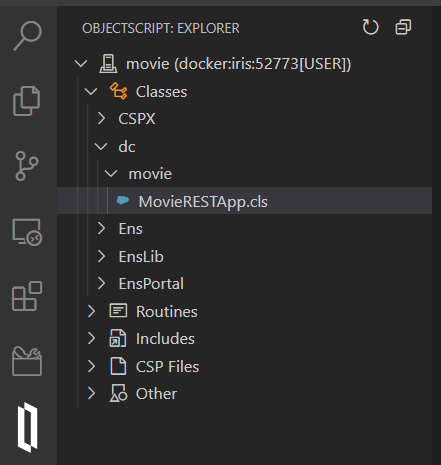The height and width of the screenshot is (465, 441).
Task: Click the Includes node icon
Action: (x=118, y=338)
